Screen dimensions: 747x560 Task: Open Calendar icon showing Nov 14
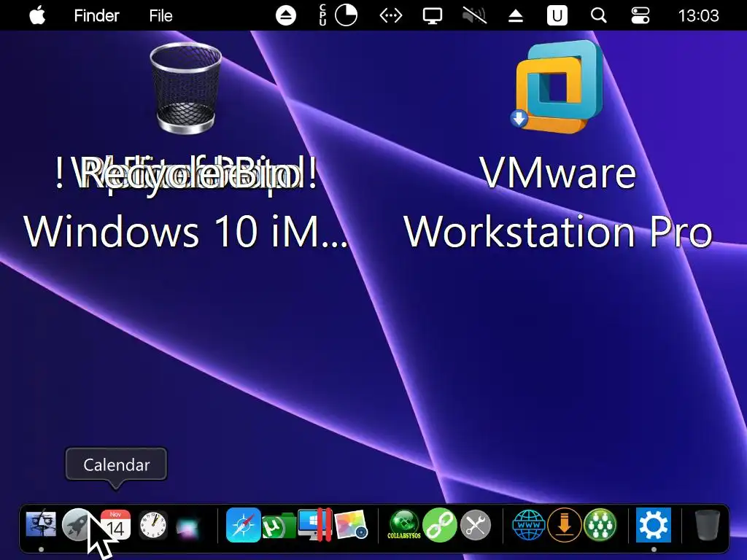(116, 525)
